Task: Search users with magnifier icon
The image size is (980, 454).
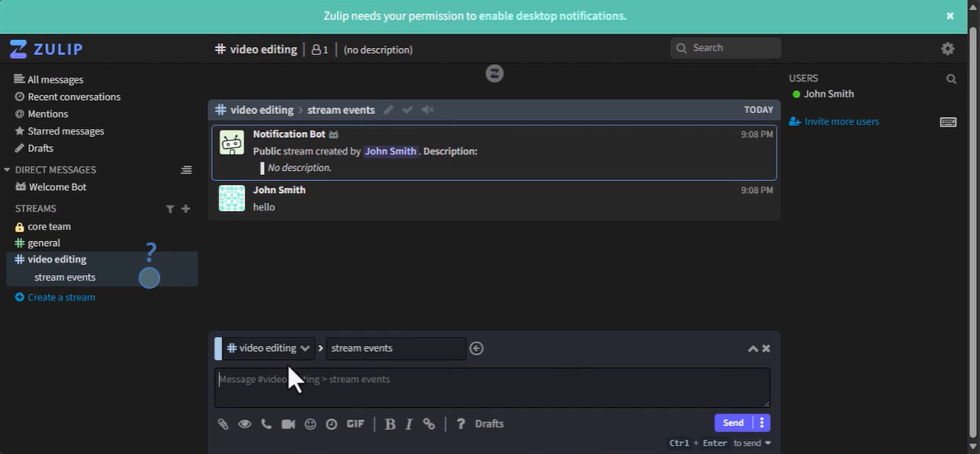Action: [951, 78]
